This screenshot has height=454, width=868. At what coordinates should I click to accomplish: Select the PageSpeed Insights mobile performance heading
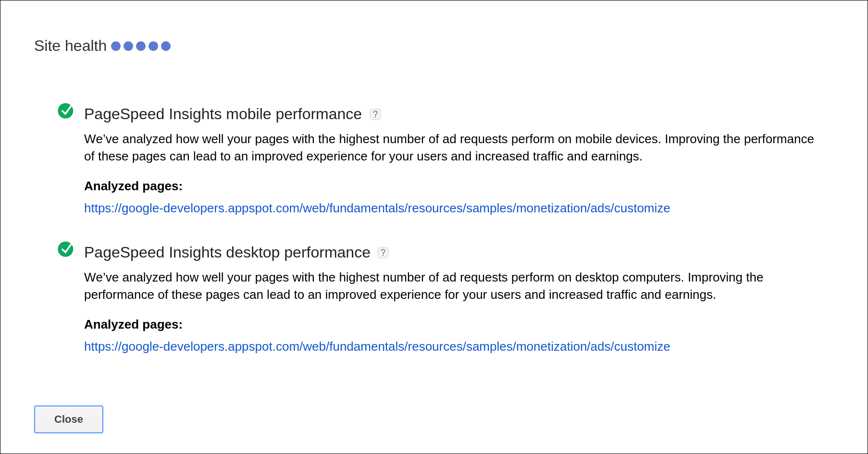pyautogui.click(x=223, y=114)
